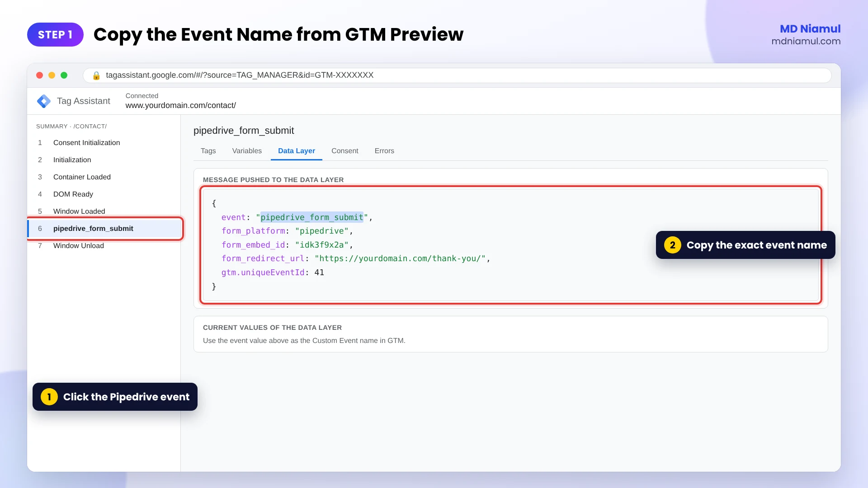The width and height of the screenshot is (868, 488).
Task: Click the pipedrive_form_submit heading above tabs
Action: click(244, 131)
